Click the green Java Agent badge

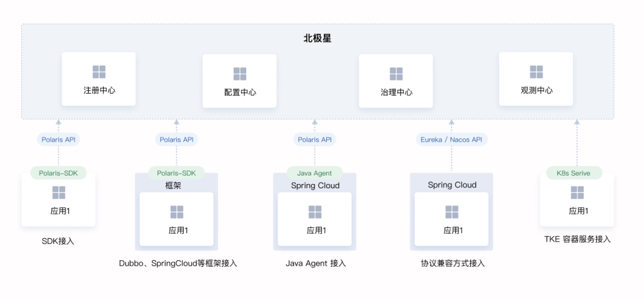pyautogui.click(x=315, y=173)
